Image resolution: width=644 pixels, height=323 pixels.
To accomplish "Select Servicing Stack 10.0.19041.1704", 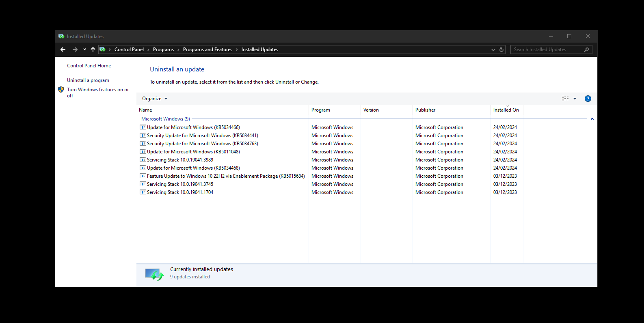I will click(180, 192).
